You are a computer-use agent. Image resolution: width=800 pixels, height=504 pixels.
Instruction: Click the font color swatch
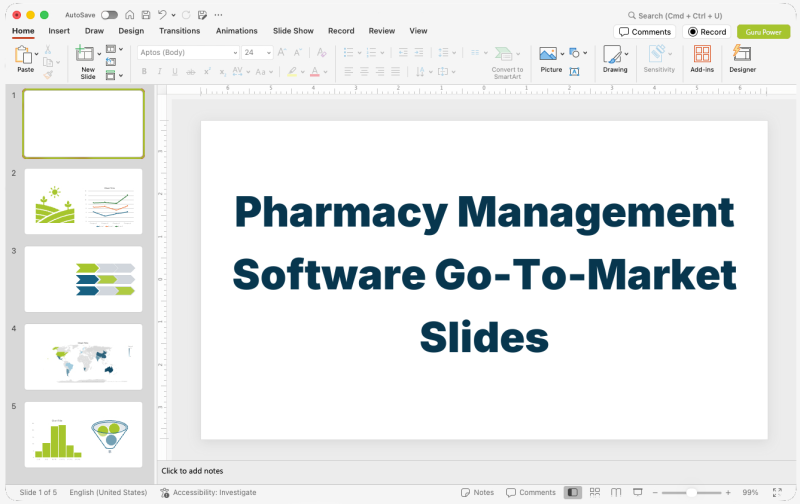tap(315, 72)
